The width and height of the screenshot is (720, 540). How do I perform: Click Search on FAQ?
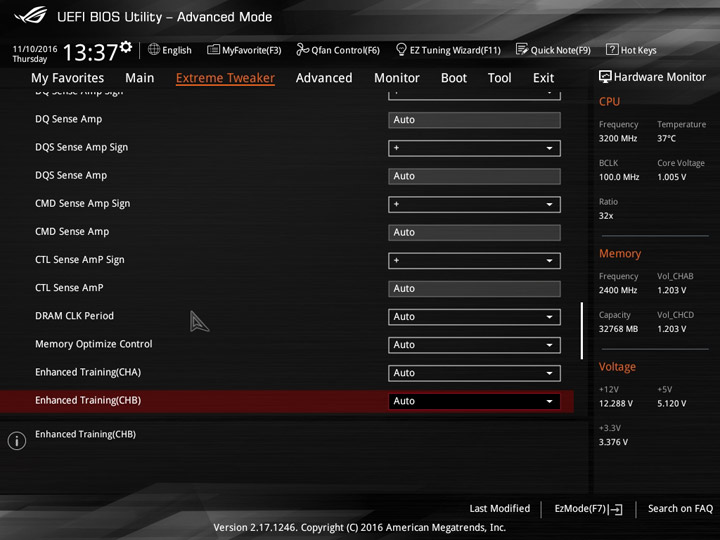point(680,508)
